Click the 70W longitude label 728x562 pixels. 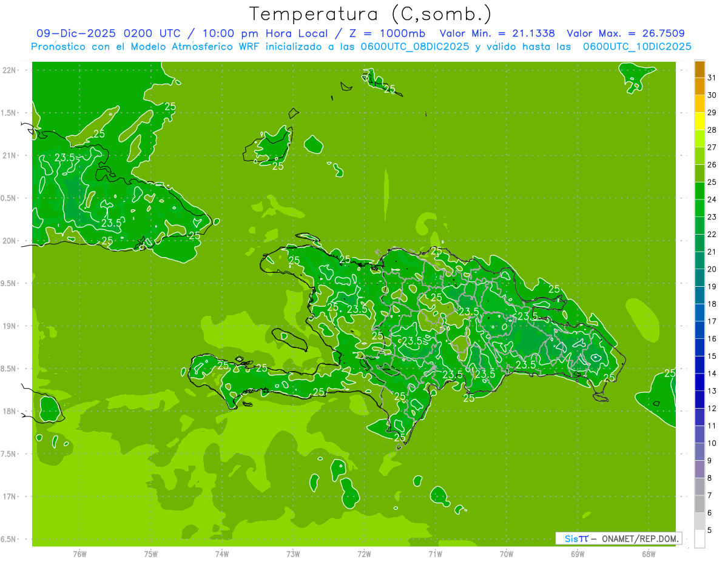(507, 554)
